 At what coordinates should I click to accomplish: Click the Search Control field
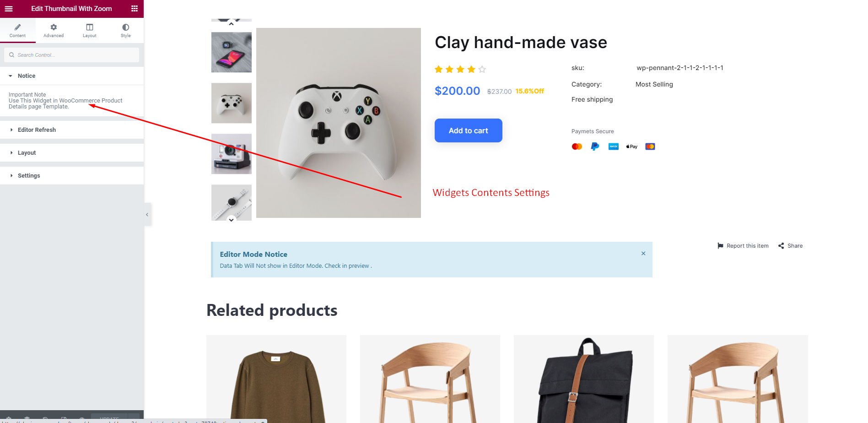[72, 55]
